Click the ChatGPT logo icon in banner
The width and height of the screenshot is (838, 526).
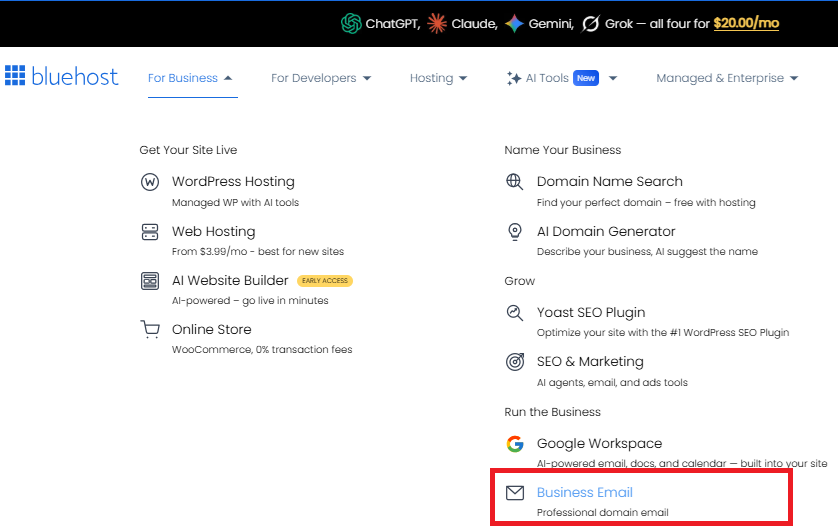point(351,24)
